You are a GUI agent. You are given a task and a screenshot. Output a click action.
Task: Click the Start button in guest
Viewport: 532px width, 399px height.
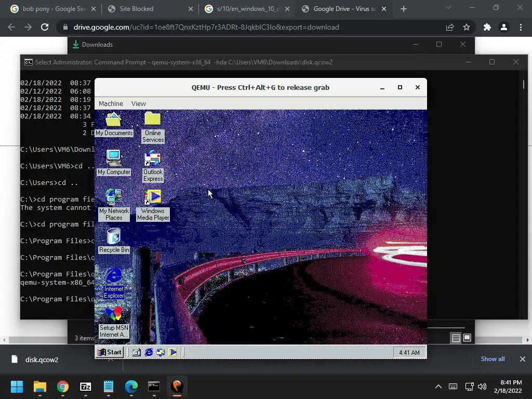[109, 352]
